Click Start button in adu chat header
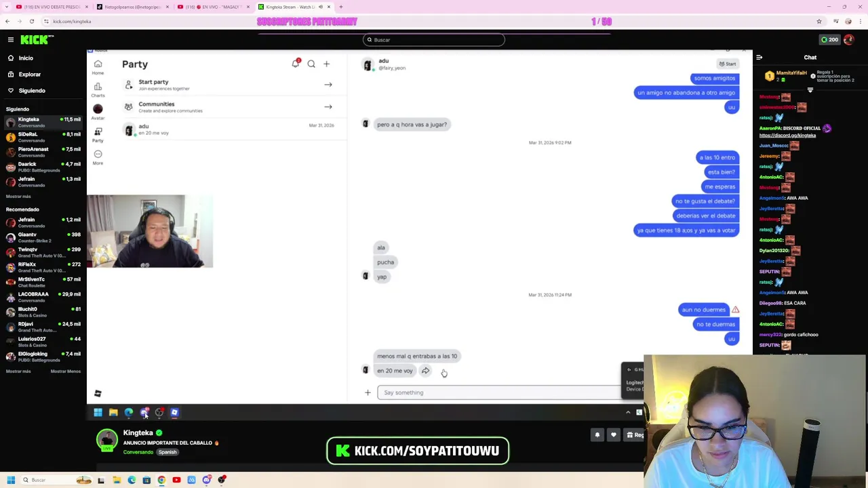The width and height of the screenshot is (868, 488). coord(728,64)
